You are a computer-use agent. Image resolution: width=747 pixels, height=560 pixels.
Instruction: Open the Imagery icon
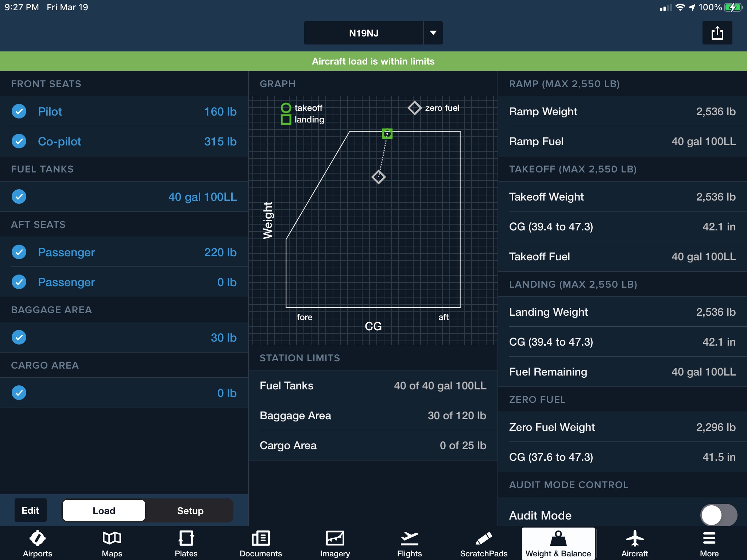335,538
